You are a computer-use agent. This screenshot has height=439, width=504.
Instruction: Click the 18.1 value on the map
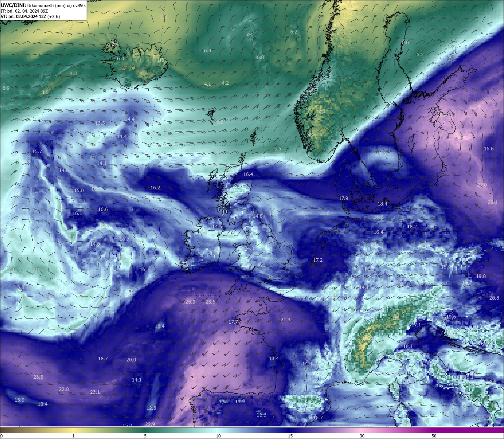(408, 346)
